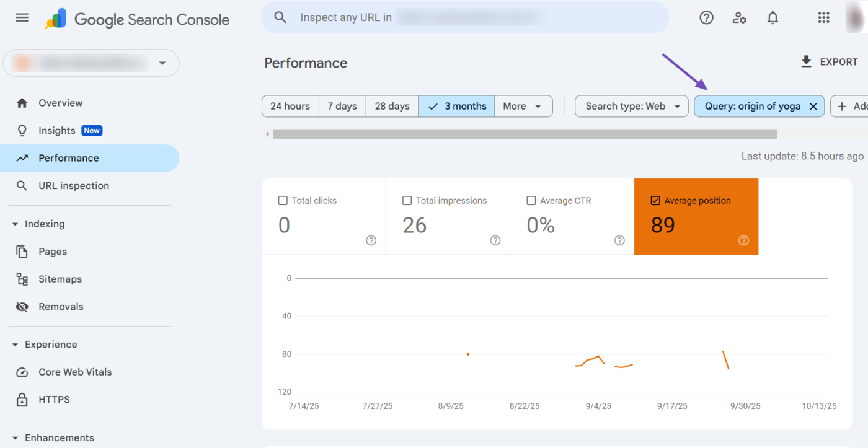868x448 pixels.
Task: Click the help icon on Average position card
Action: [743, 240]
